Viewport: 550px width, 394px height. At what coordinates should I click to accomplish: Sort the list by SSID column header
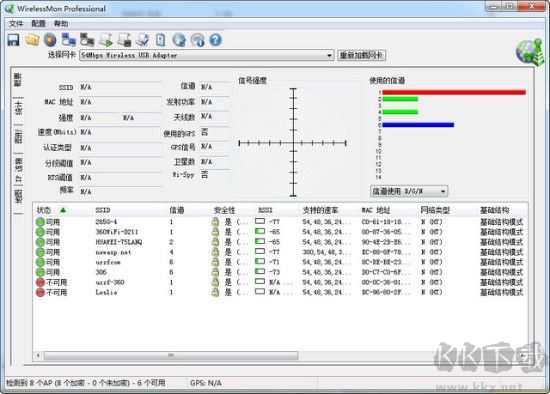[103, 210]
